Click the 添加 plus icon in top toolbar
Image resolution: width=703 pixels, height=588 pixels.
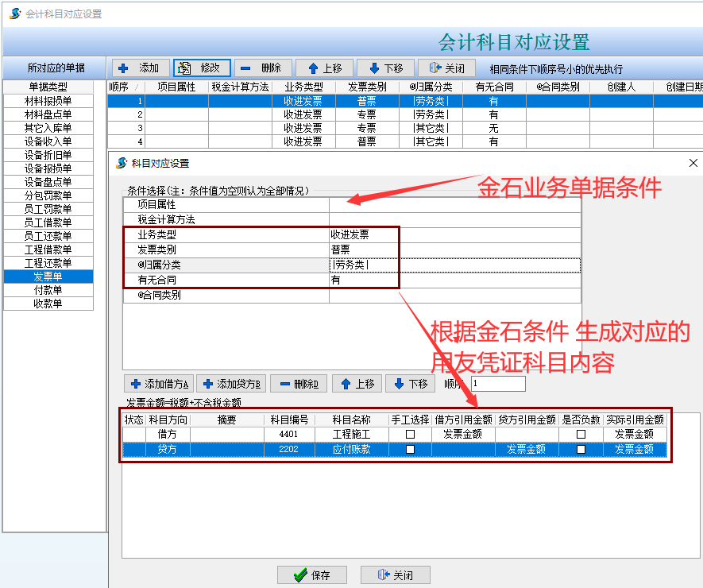(x=124, y=68)
